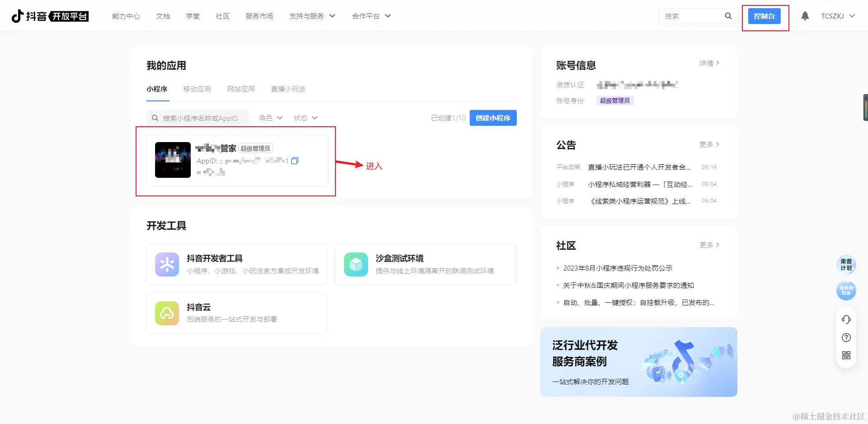
Task: Click the 创建小程序 button
Action: 493,118
